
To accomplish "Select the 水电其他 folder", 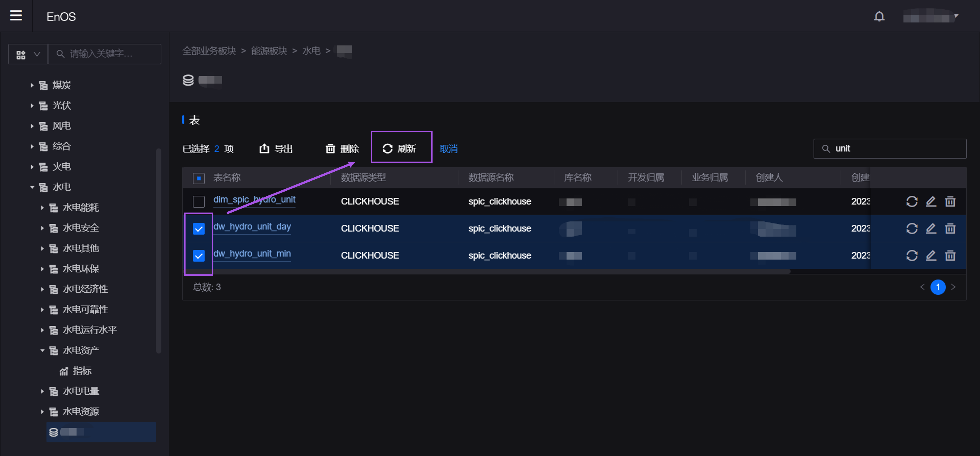I will pos(81,248).
